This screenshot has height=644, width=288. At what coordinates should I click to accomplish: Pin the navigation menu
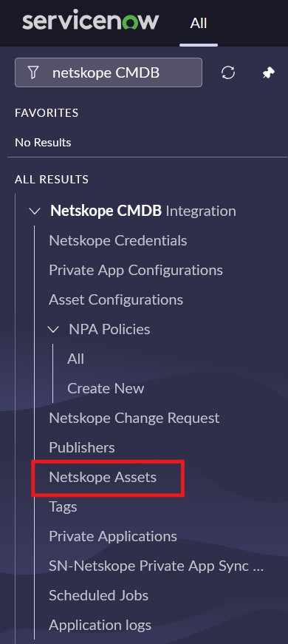tap(268, 72)
